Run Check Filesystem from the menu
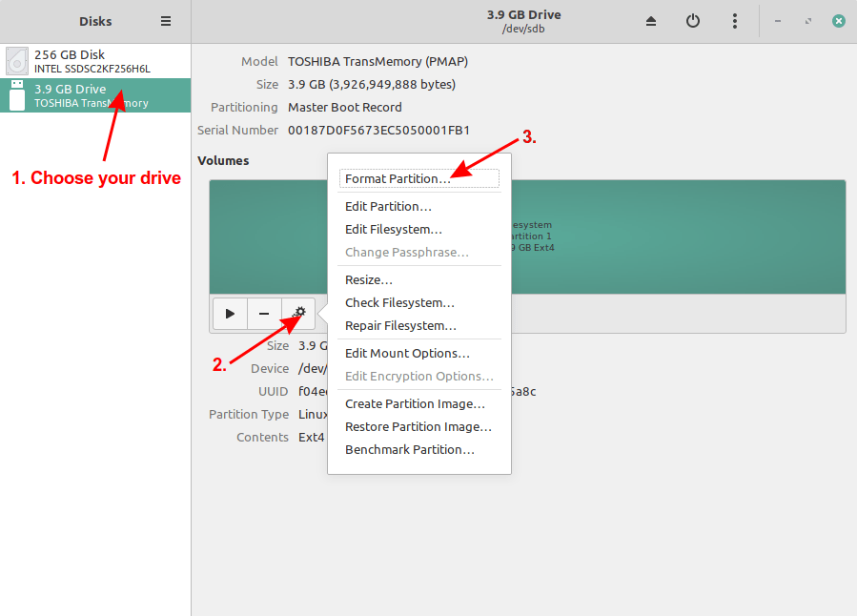Viewport: 857px width, 616px height. (x=399, y=302)
